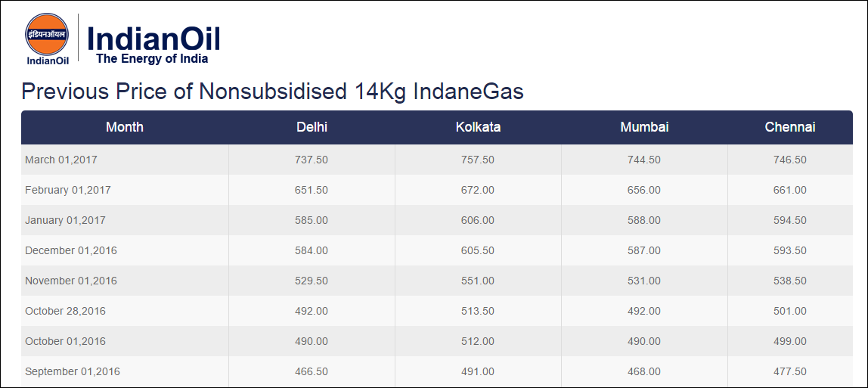Select the February 01,2017 date cell

coord(68,190)
